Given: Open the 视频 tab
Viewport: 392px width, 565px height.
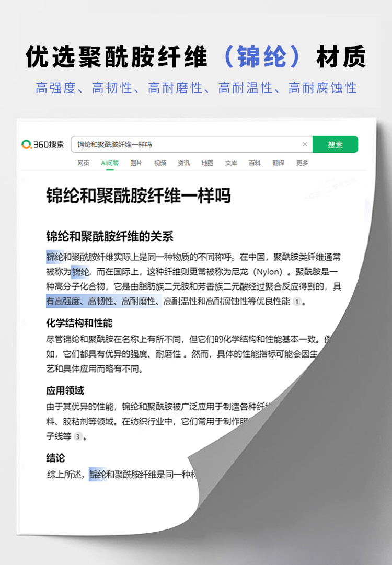Looking at the screenshot, I should tap(160, 163).
